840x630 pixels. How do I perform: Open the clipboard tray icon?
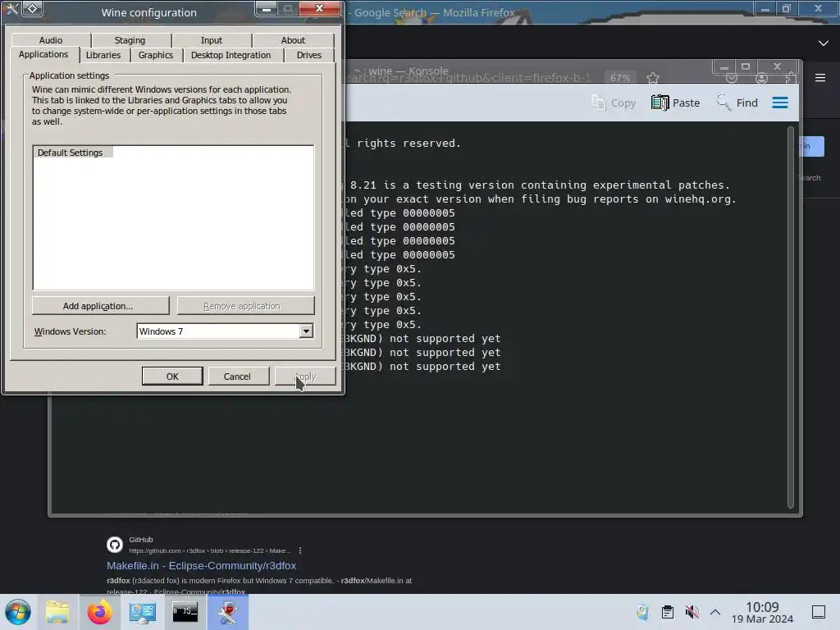click(668, 612)
